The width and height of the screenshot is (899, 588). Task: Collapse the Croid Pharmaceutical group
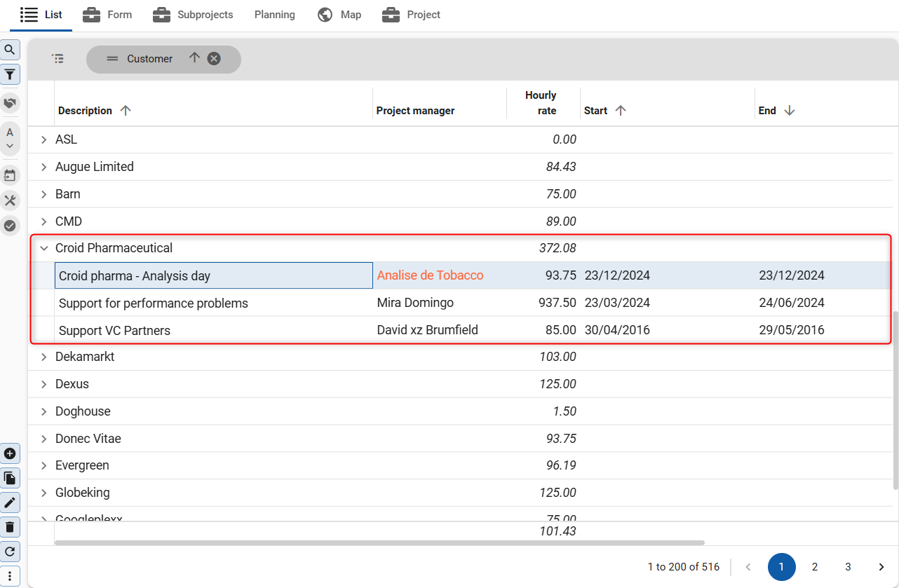(43, 248)
